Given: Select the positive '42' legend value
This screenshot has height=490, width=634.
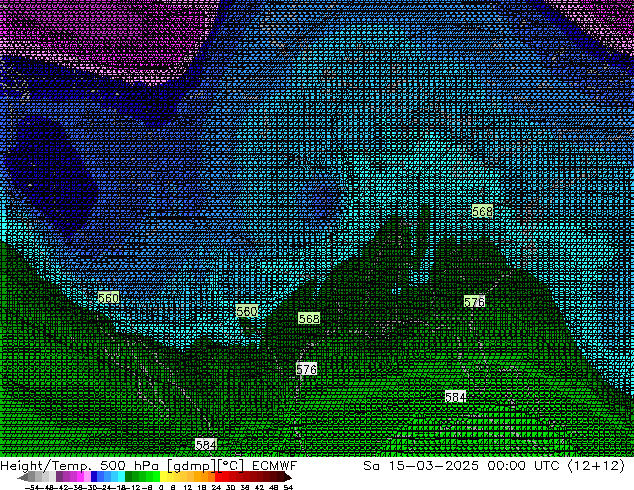Looking at the screenshot, I should pyautogui.click(x=259, y=488).
